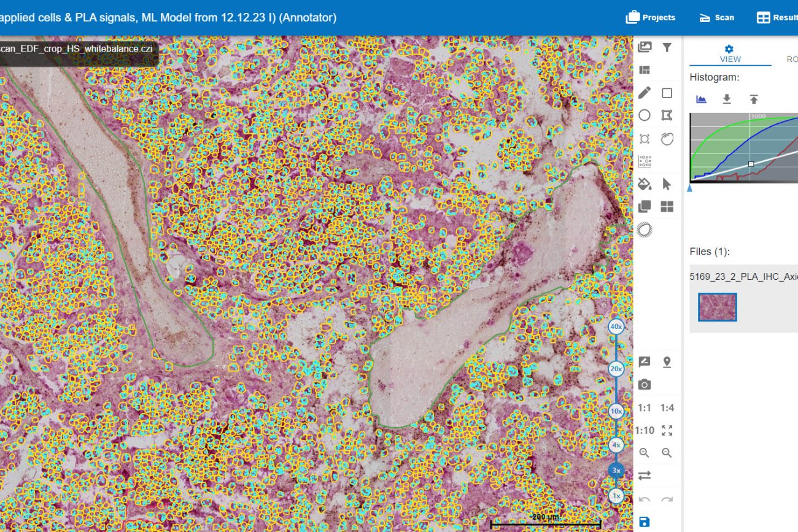Select the pen drawing tool
Screen dimensions: 798x532
click(x=644, y=93)
